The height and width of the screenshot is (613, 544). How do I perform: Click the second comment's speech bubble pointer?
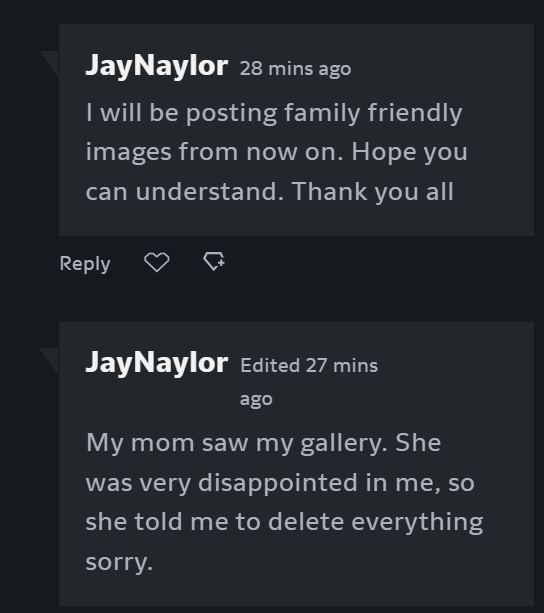point(50,360)
